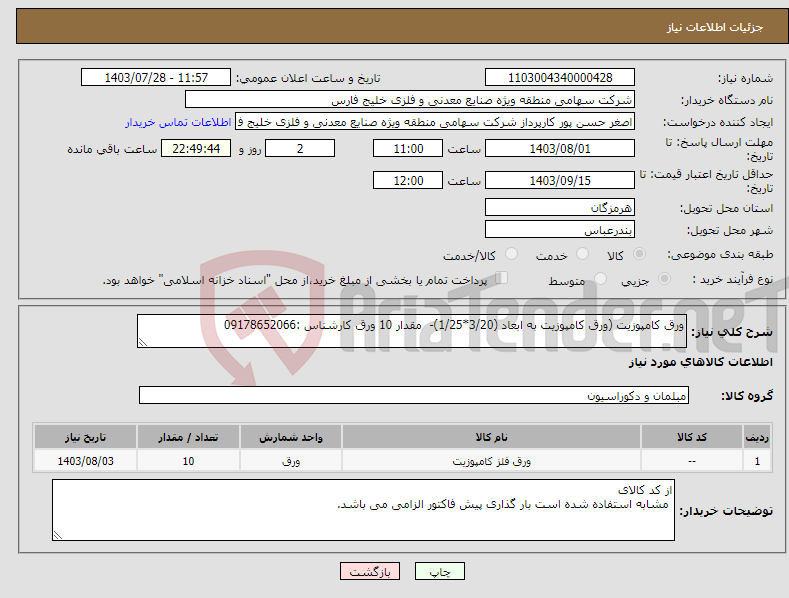The width and height of the screenshot is (789, 598).
Task: Click the delivery province field هرمزگان
Action: click(x=560, y=207)
